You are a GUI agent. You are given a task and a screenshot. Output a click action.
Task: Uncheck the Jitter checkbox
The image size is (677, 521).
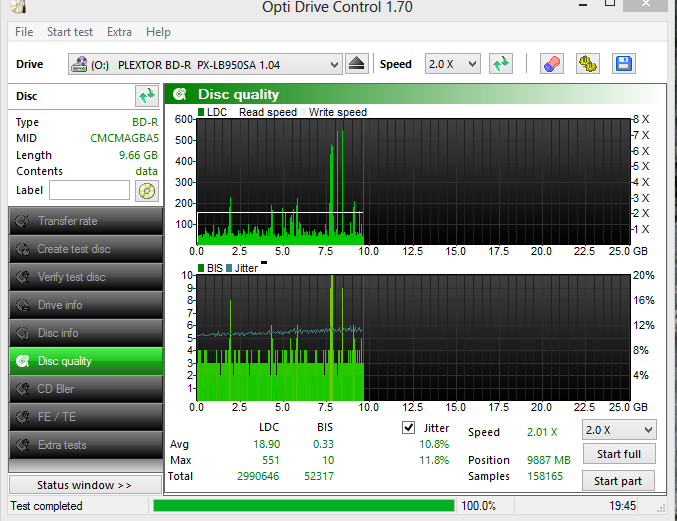click(408, 428)
